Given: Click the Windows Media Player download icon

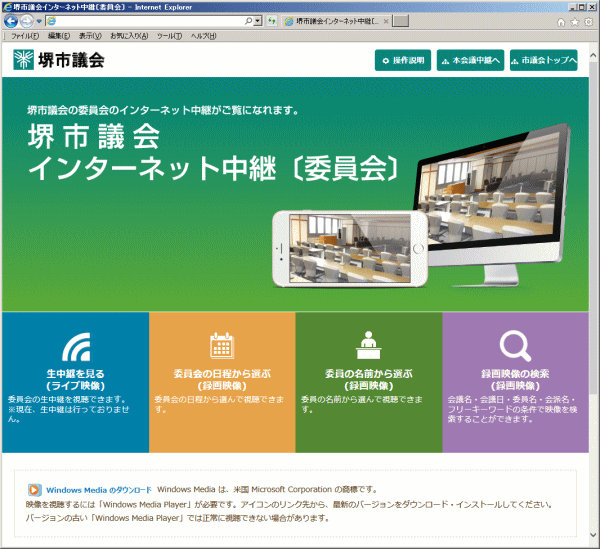Looking at the screenshot, I should coord(34,490).
